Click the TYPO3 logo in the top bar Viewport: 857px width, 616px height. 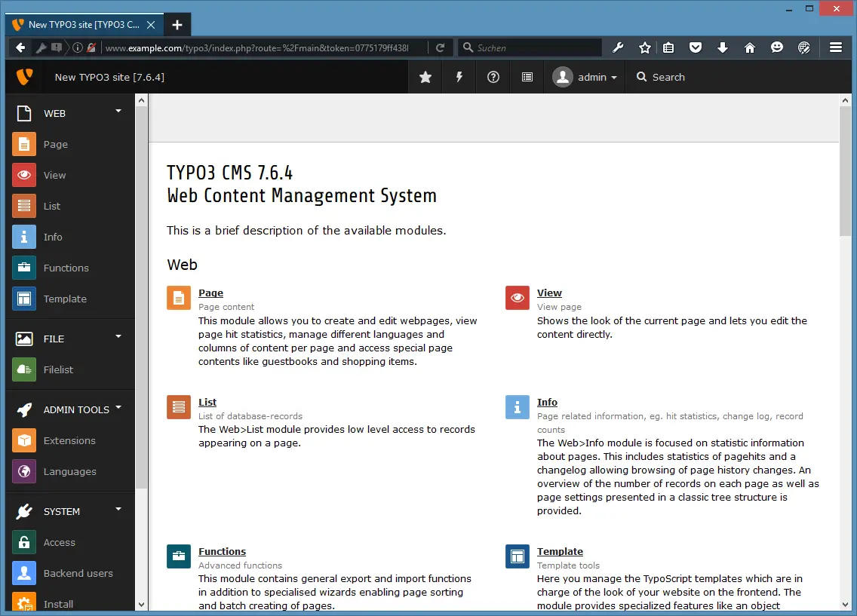coord(24,77)
